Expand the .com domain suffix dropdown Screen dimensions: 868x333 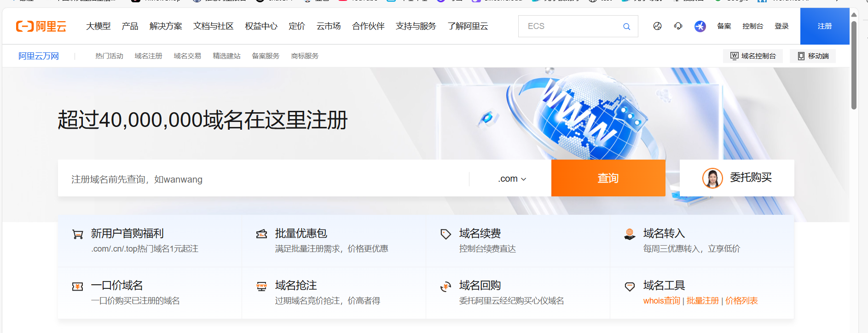(512, 179)
